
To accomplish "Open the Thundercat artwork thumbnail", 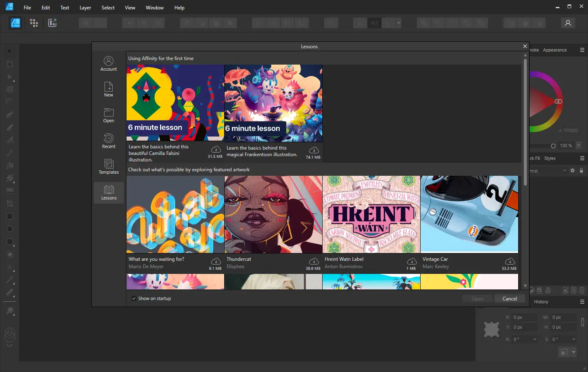I will [x=273, y=214].
